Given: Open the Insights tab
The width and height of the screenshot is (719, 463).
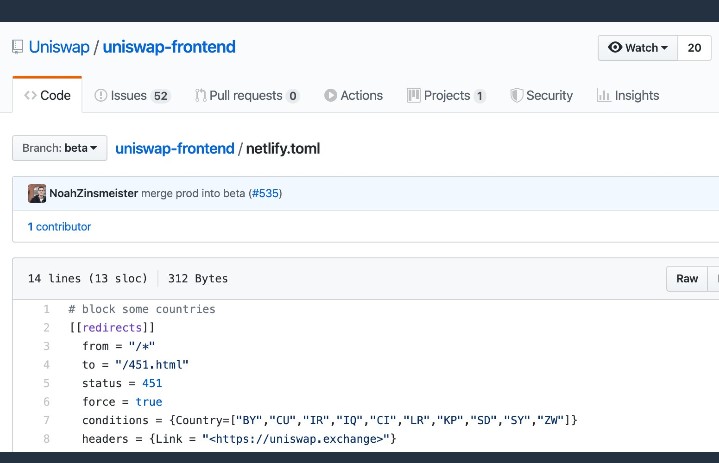Looking at the screenshot, I should tap(628, 95).
